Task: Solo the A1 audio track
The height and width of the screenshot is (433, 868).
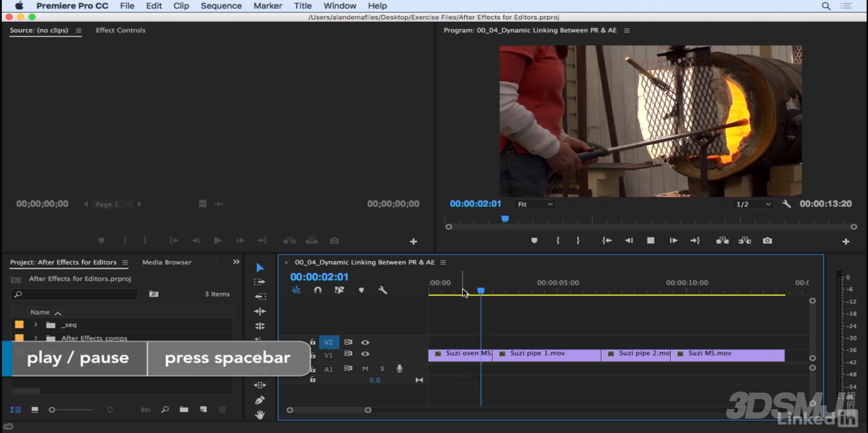Action: 382,369
